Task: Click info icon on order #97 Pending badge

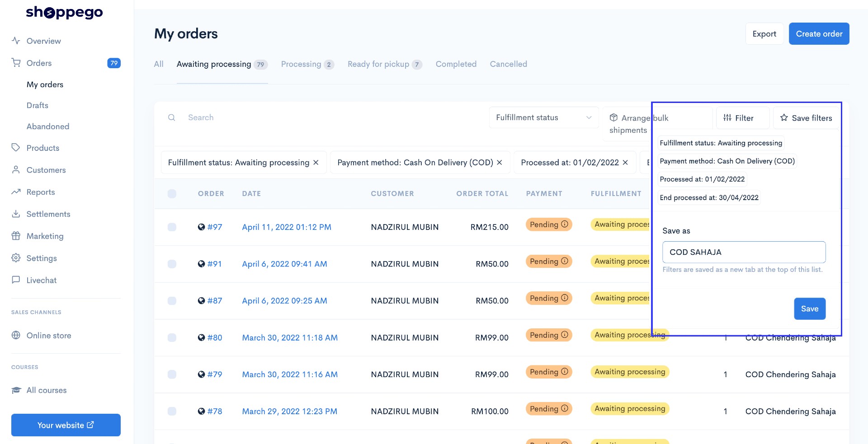Action: (x=565, y=224)
